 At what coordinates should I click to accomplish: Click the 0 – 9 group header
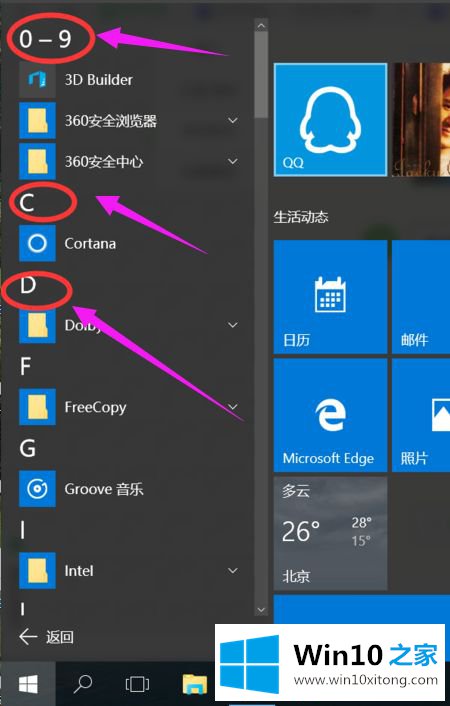point(45,39)
